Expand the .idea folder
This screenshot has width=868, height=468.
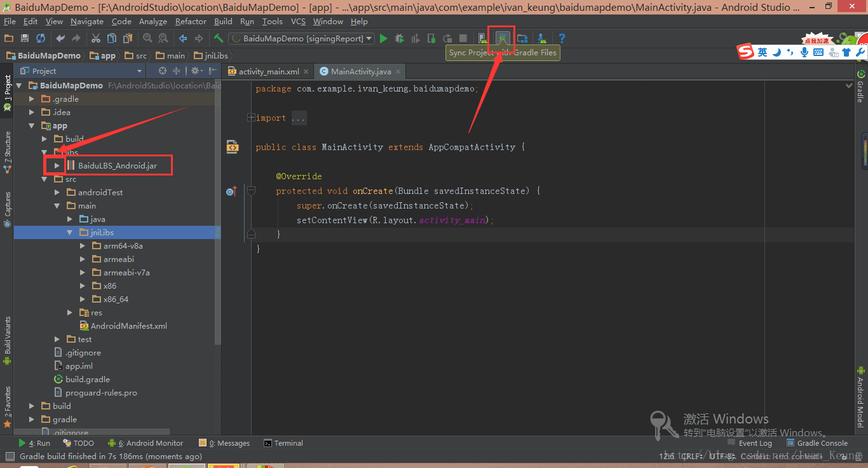[32, 112]
